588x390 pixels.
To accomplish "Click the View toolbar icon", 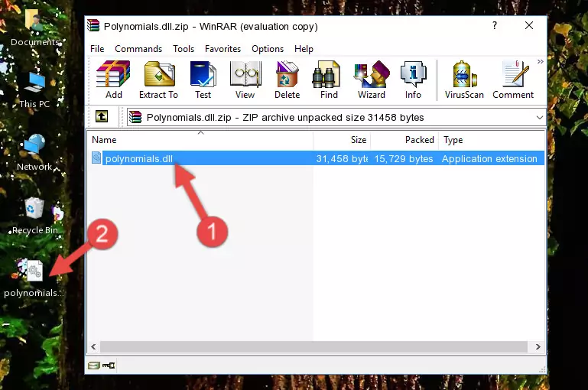I will coord(245,80).
